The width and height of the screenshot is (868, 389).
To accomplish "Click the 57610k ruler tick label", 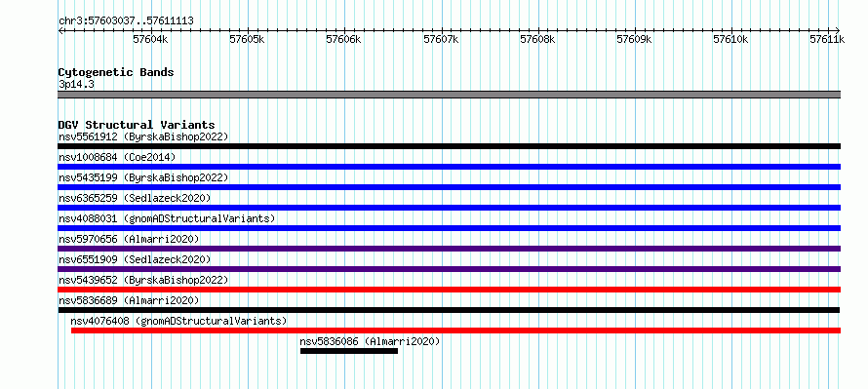I will tap(730, 39).
